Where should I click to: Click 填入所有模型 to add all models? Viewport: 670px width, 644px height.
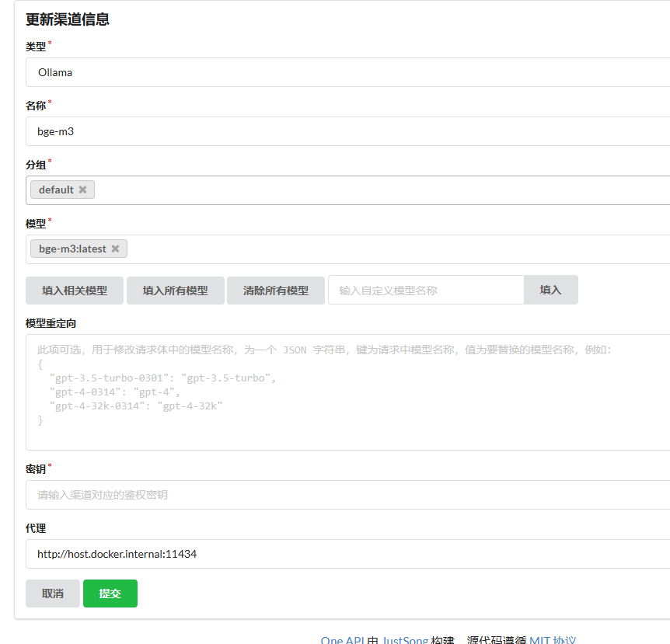click(175, 290)
